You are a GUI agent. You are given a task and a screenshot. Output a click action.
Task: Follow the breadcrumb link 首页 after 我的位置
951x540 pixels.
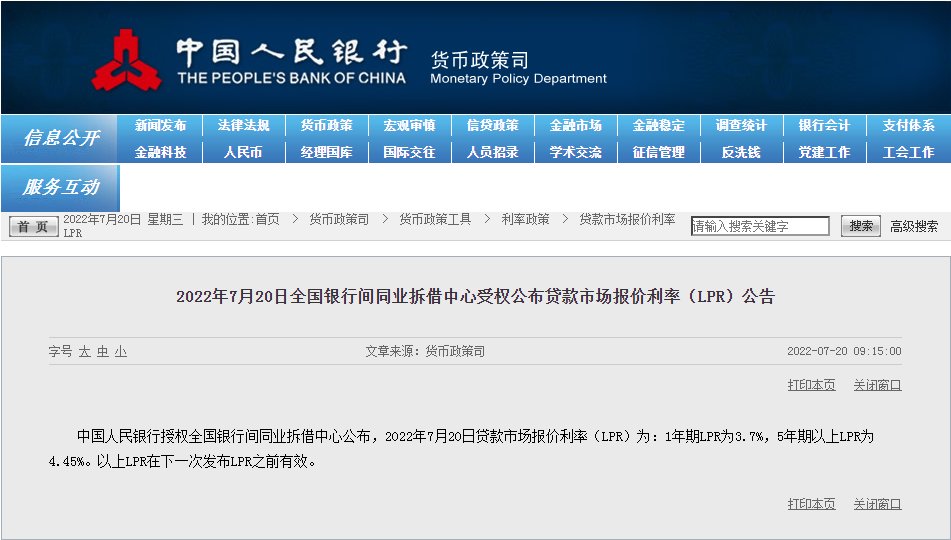pos(267,220)
